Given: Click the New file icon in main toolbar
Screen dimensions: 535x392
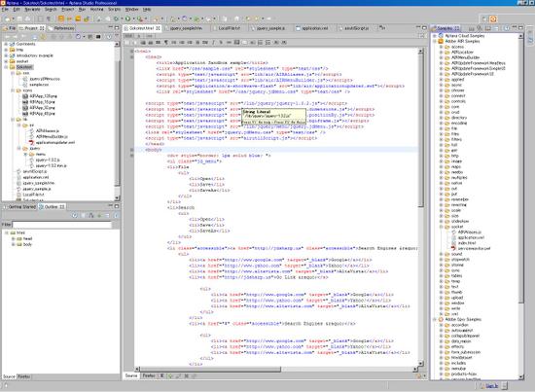Looking at the screenshot, I should pyautogui.click(x=7, y=19).
